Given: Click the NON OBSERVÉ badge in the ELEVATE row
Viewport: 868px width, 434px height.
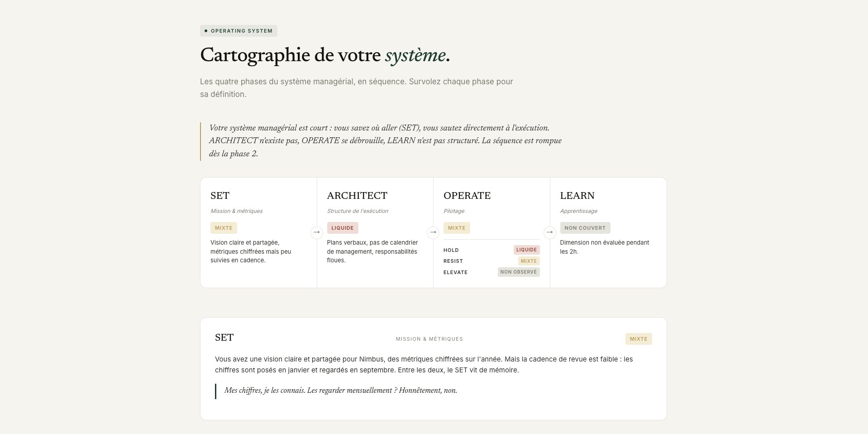Looking at the screenshot, I should (x=519, y=272).
